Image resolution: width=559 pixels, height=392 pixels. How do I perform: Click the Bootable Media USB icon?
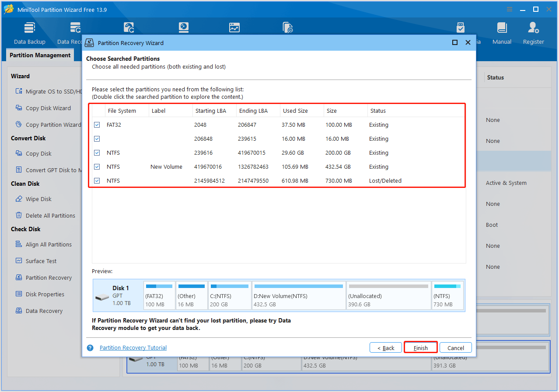pyautogui.click(x=461, y=28)
